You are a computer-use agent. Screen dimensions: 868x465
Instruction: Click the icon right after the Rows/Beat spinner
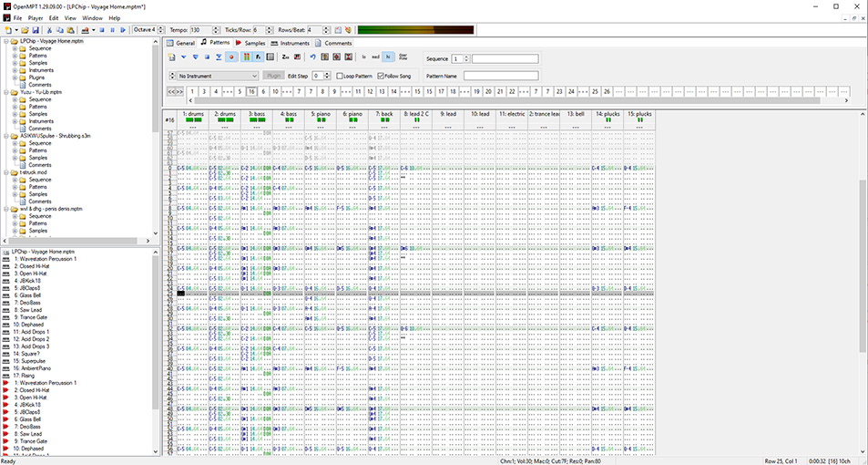pos(338,30)
